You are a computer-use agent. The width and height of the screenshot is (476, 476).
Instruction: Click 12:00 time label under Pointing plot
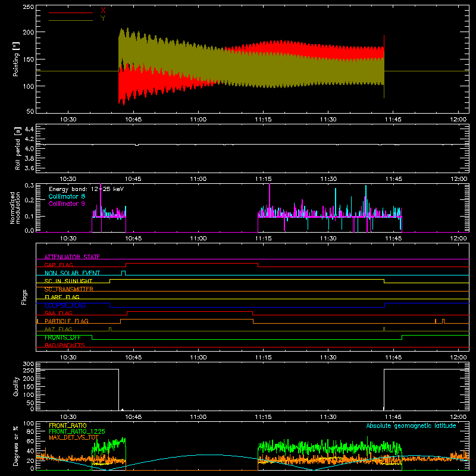[458, 120]
